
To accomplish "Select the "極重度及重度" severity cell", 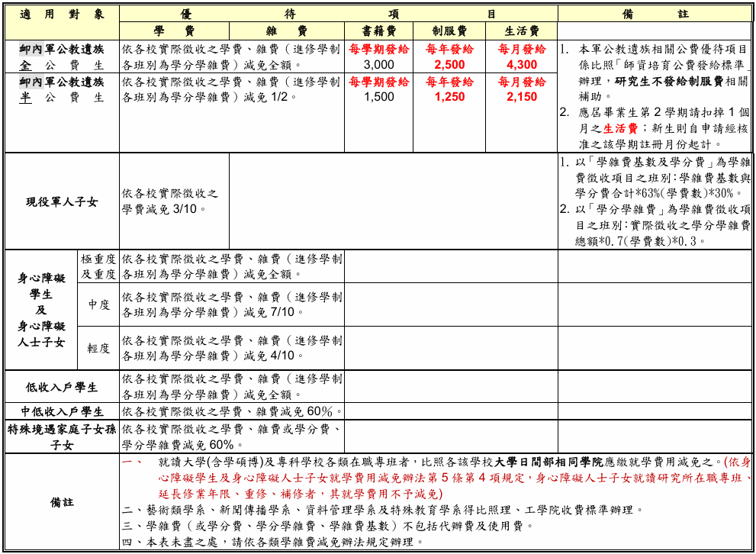I will (x=98, y=266).
